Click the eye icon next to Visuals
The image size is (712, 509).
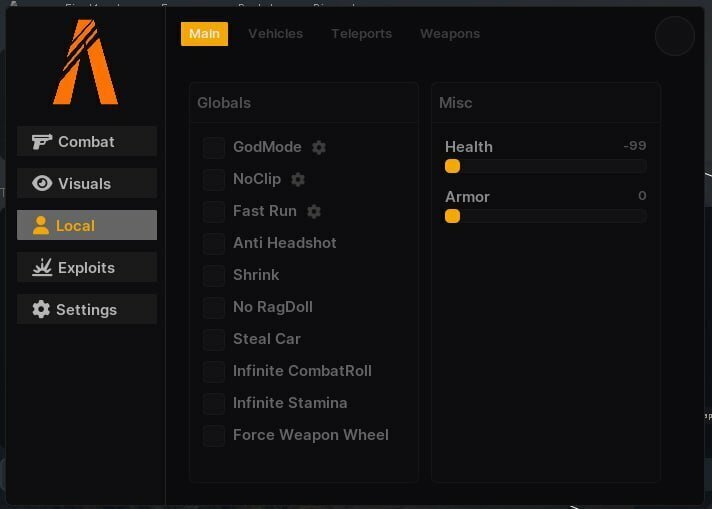click(x=42, y=183)
